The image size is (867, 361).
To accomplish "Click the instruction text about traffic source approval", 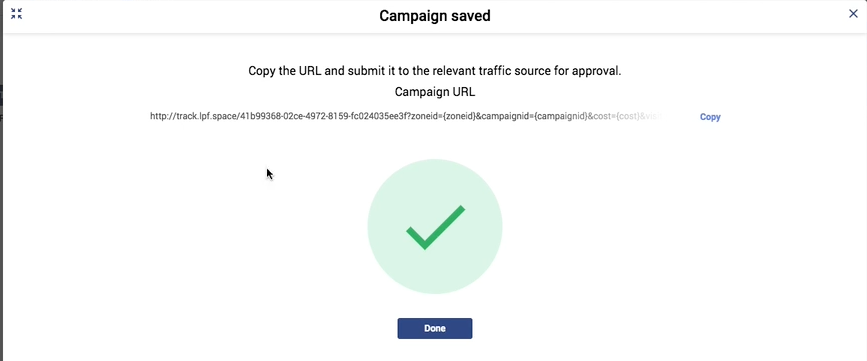I will click(435, 71).
